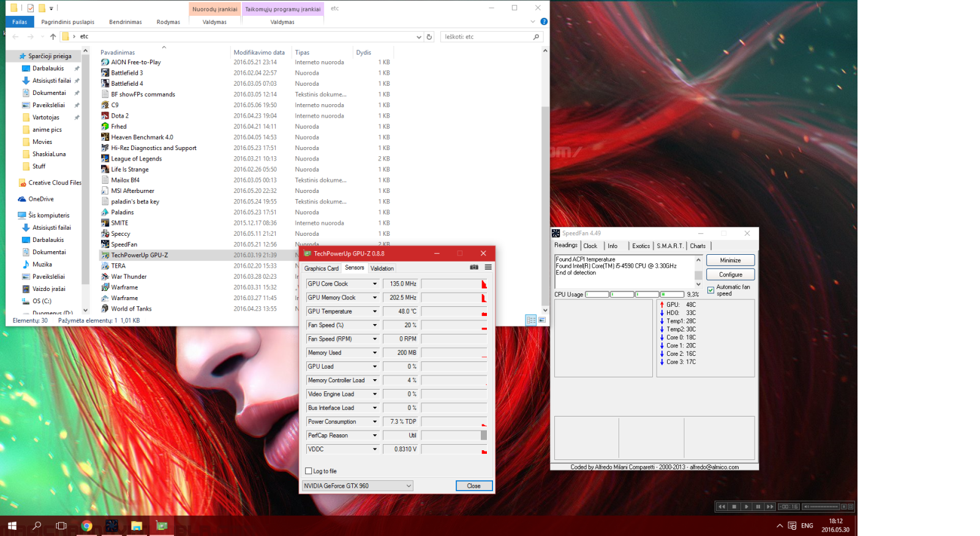Click Close button in GPU-Z
The height and width of the screenshot is (536, 980).
(x=474, y=486)
